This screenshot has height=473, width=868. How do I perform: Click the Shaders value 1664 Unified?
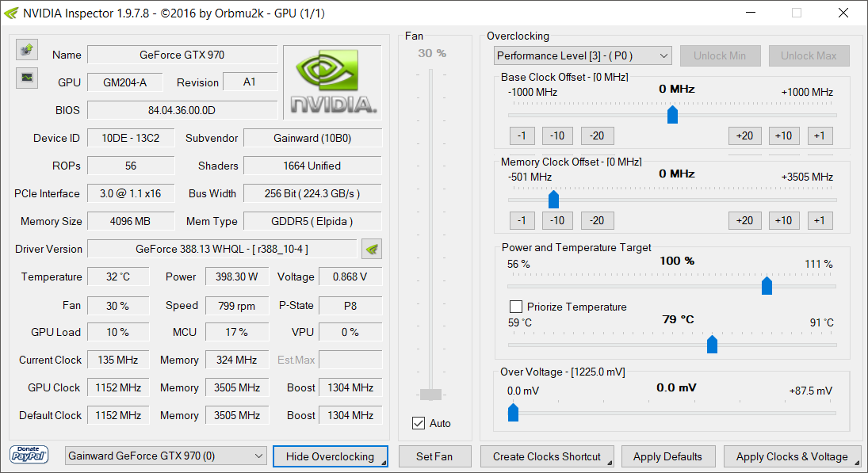point(312,166)
